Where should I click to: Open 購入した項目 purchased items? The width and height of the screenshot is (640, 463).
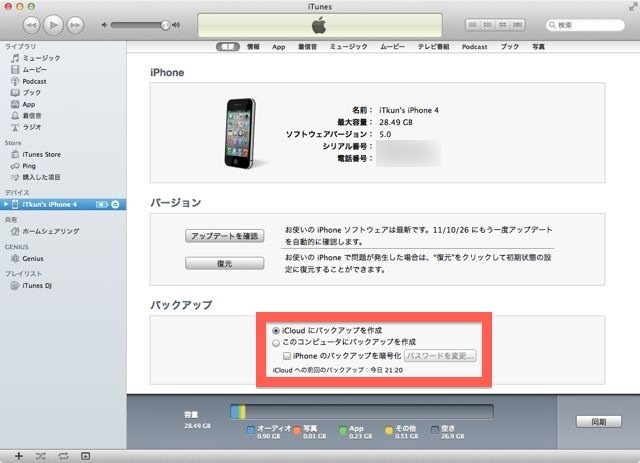pos(41,177)
